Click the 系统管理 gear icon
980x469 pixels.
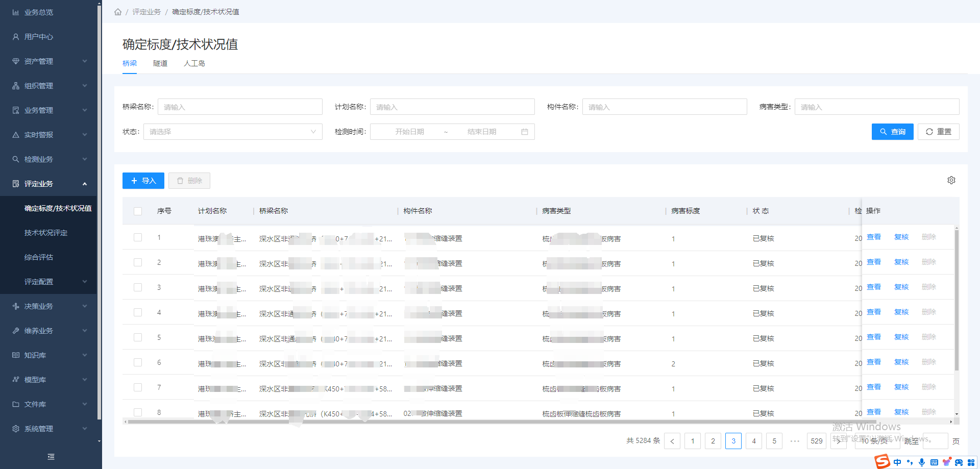(16, 429)
